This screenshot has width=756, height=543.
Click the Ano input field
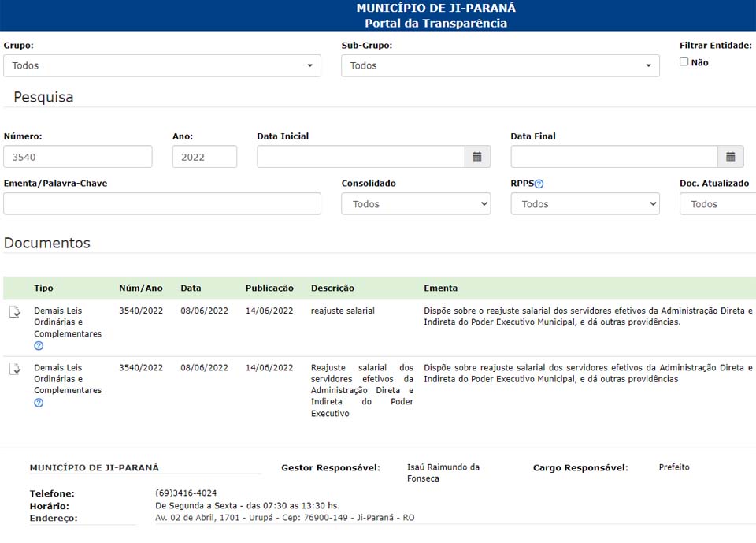click(204, 157)
